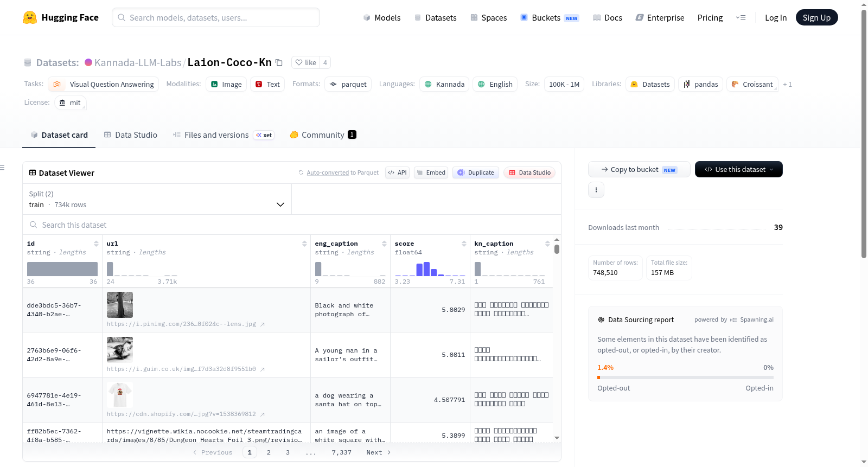Click the Search this dataset field

pyautogui.click(x=292, y=225)
